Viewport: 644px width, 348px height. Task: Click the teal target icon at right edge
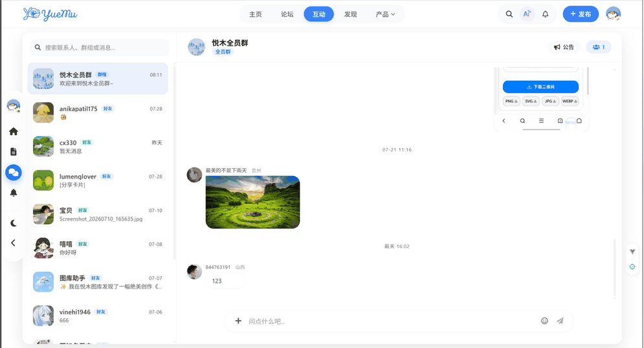tap(632, 266)
